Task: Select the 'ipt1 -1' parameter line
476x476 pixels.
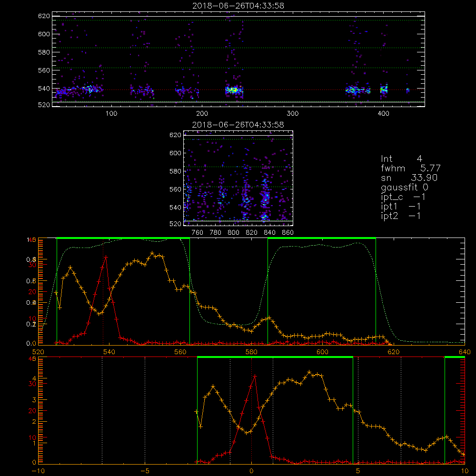Action: tap(401, 207)
